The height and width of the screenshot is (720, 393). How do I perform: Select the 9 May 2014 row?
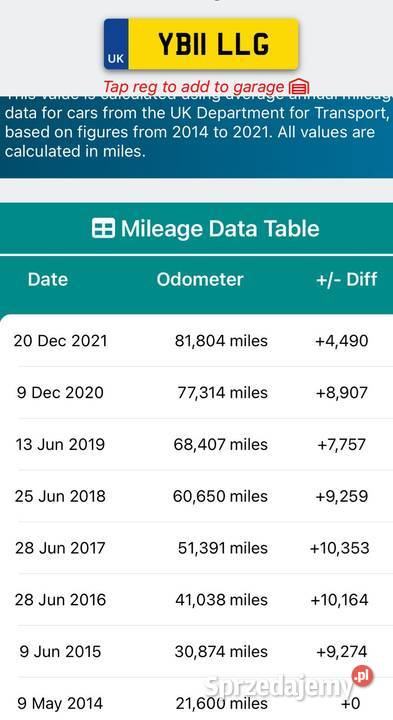tap(196, 699)
